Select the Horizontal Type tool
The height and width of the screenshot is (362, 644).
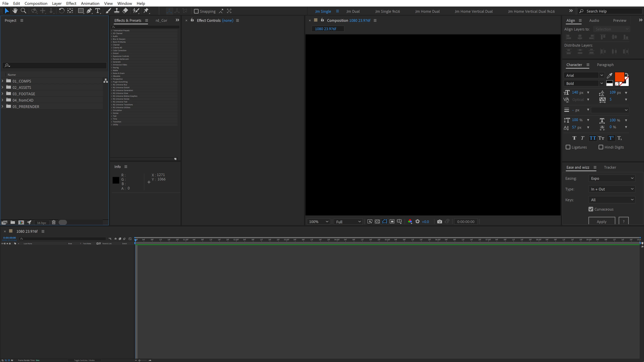98,11
